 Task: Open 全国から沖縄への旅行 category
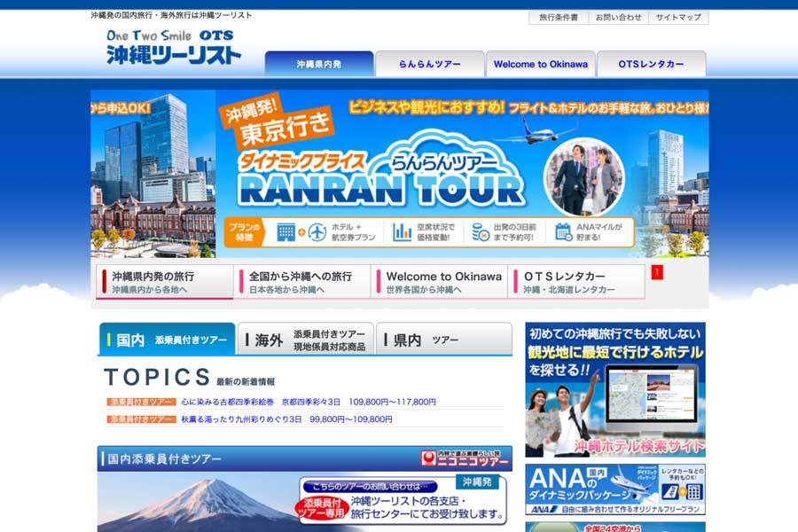pyautogui.click(x=301, y=282)
